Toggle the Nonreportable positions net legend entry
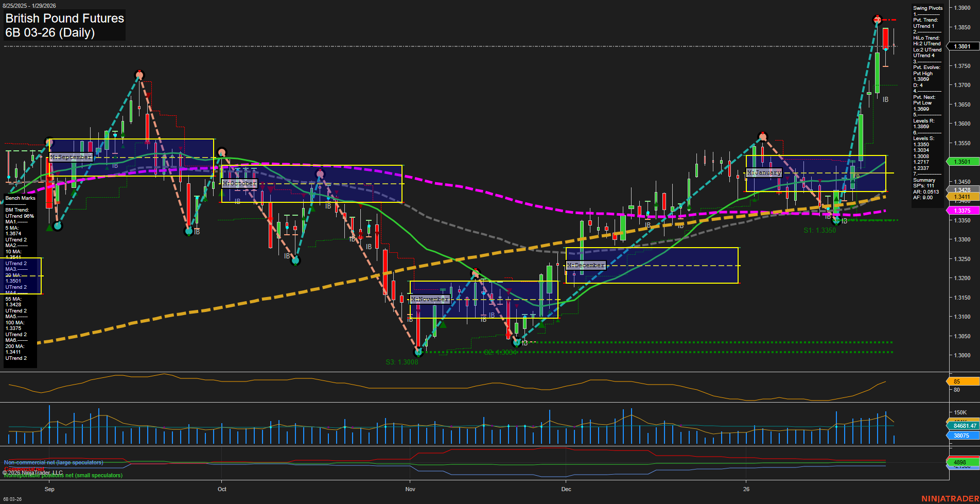The image size is (980, 504). pyautogui.click(x=62, y=476)
